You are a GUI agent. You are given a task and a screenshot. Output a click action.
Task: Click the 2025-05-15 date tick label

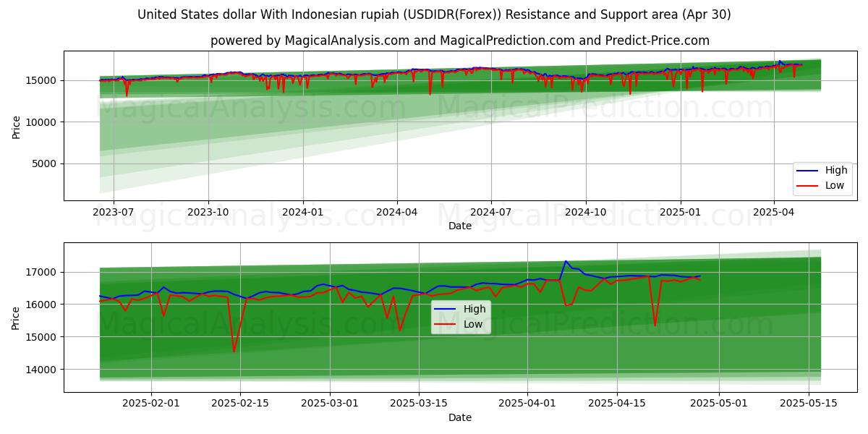(x=809, y=404)
